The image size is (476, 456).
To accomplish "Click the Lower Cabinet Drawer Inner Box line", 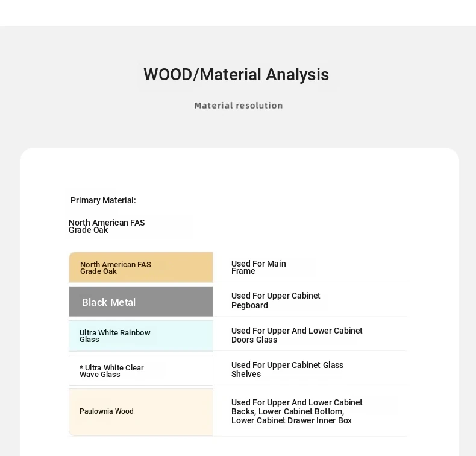I will (x=291, y=420).
